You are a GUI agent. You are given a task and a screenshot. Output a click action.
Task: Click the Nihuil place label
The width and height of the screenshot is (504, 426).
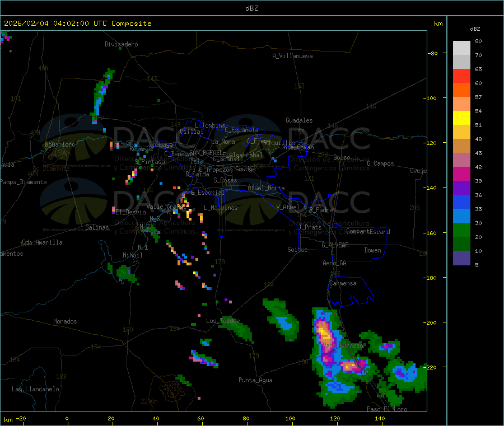pyautogui.click(x=132, y=255)
